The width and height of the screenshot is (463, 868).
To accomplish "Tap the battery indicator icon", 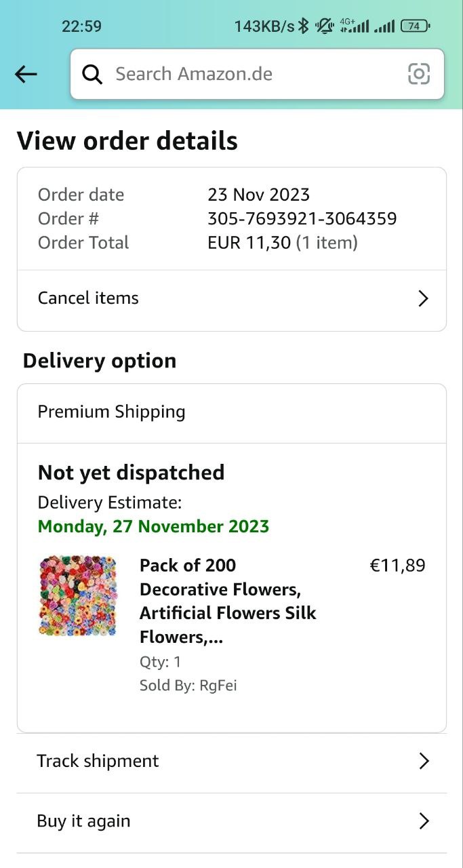I will [414, 26].
